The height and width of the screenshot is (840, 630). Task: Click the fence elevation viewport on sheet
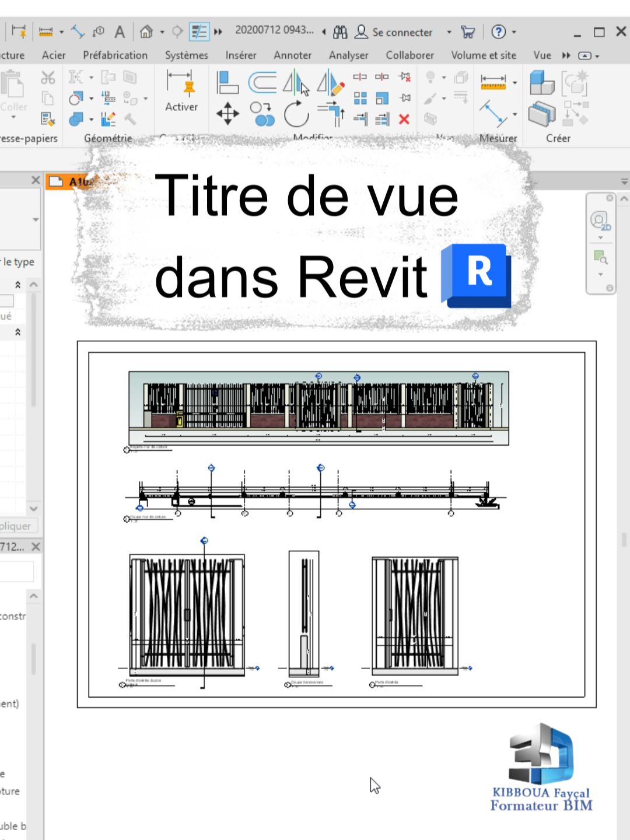[x=318, y=408]
